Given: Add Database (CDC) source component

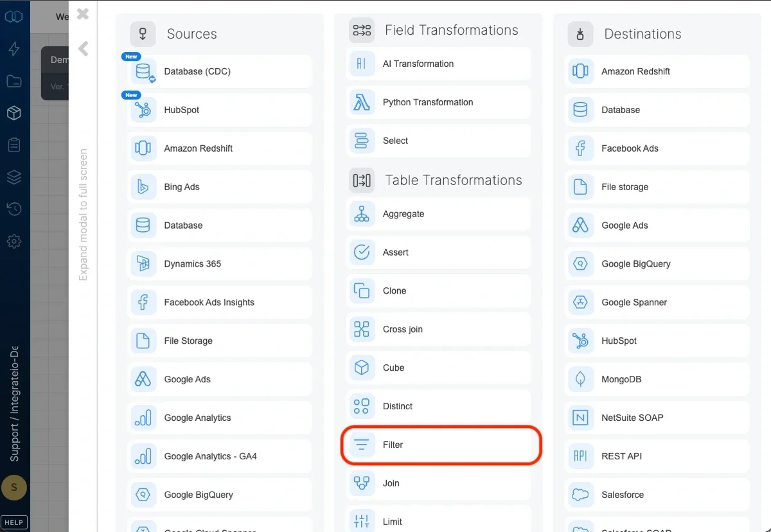Looking at the screenshot, I should tap(220, 71).
